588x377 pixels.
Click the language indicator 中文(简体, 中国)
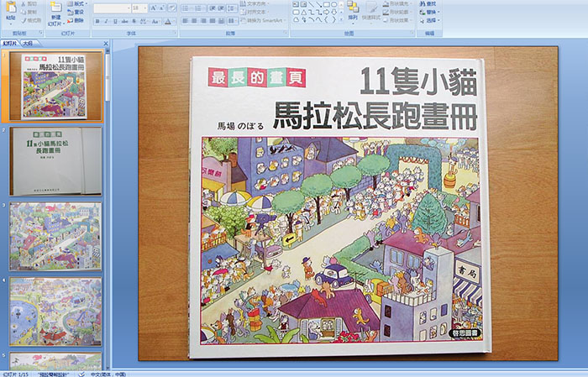pyautogui.click(x=108, y=374)
